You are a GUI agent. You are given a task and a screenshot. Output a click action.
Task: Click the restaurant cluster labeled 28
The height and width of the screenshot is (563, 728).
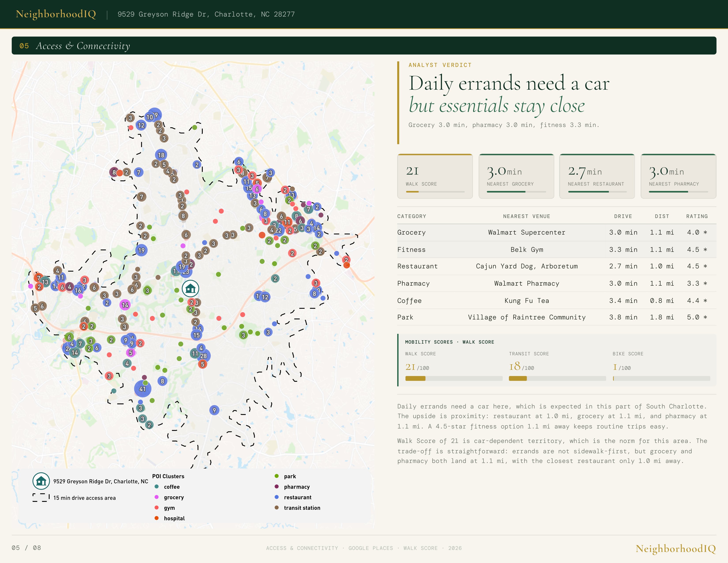coord(203,356)
